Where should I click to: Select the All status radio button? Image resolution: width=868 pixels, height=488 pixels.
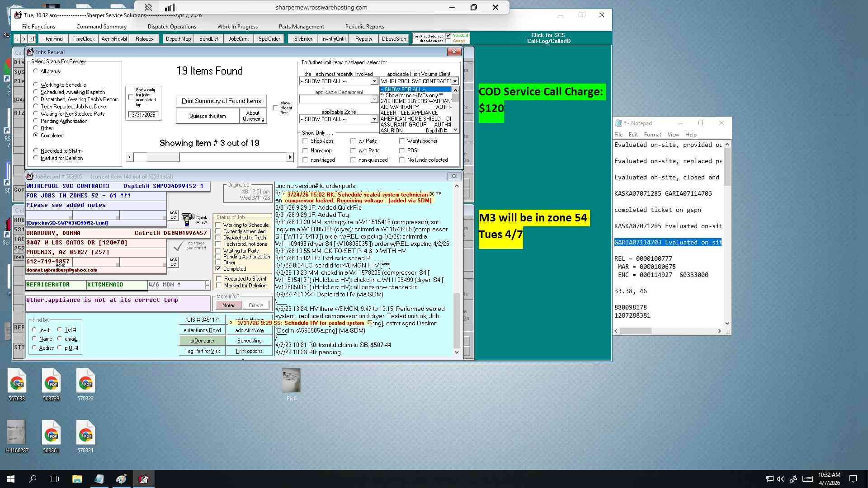pos(36,71)
